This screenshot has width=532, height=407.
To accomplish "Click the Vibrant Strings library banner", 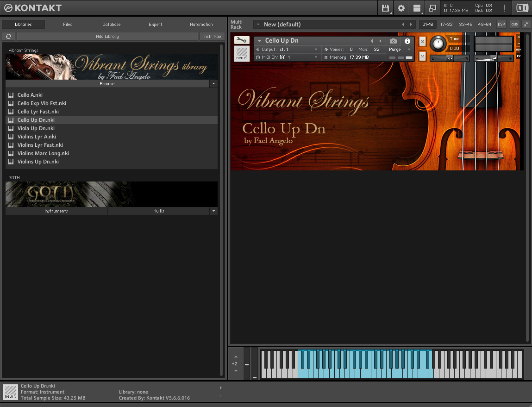I will coord(112,67).
